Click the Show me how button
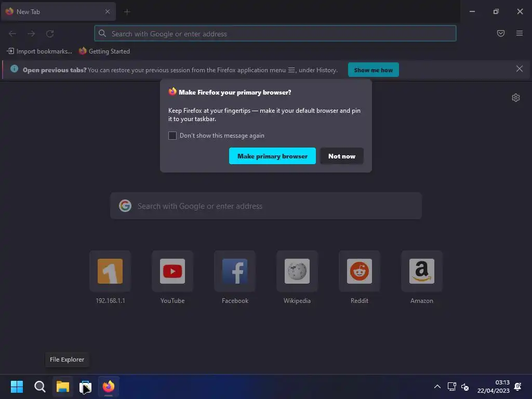532x399 pixels. [x=373, y=70]
